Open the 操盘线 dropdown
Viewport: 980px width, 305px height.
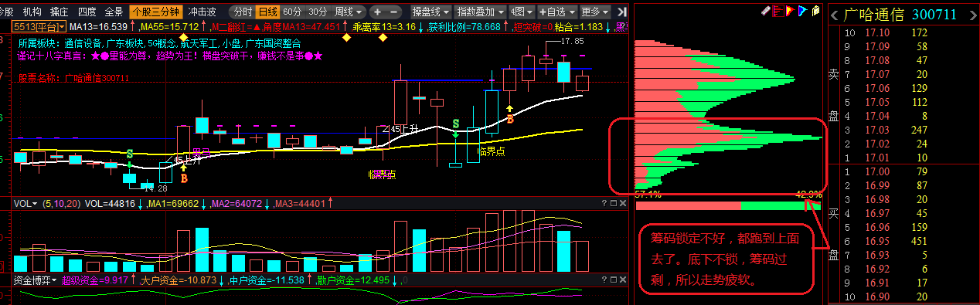(x=430, y=12)
